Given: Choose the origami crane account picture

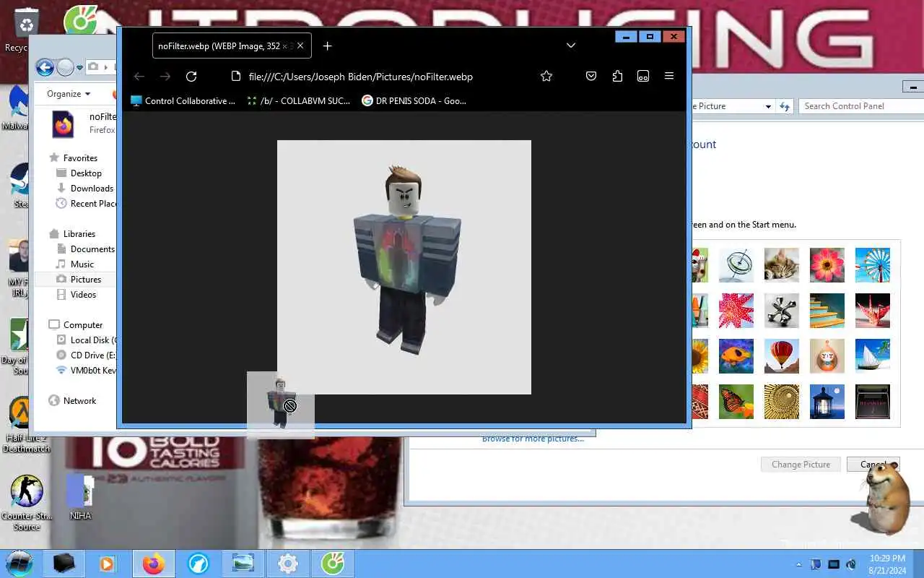Looking at the screenshot, I should tap(873, 311).
